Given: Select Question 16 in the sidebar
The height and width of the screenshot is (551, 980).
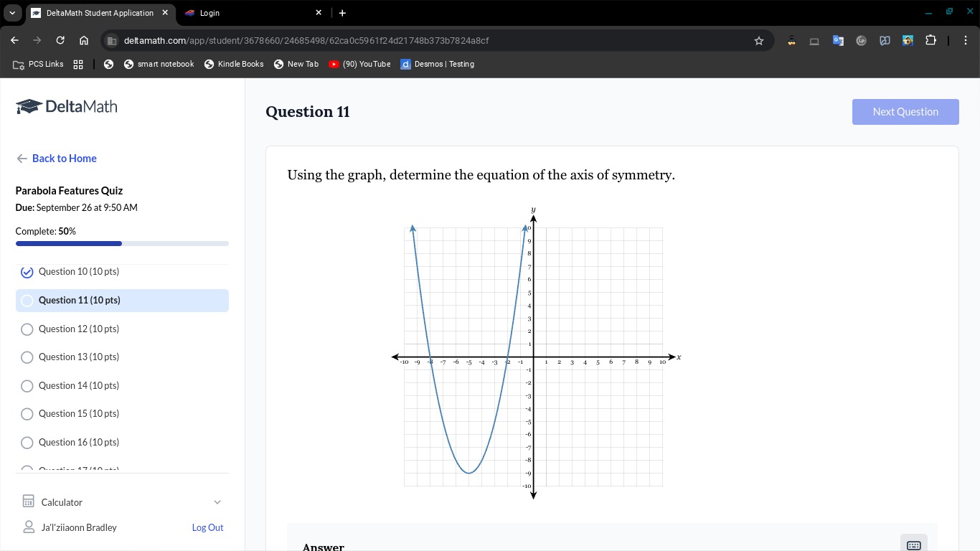Looking at the screenshot, I should coord(122,442).
